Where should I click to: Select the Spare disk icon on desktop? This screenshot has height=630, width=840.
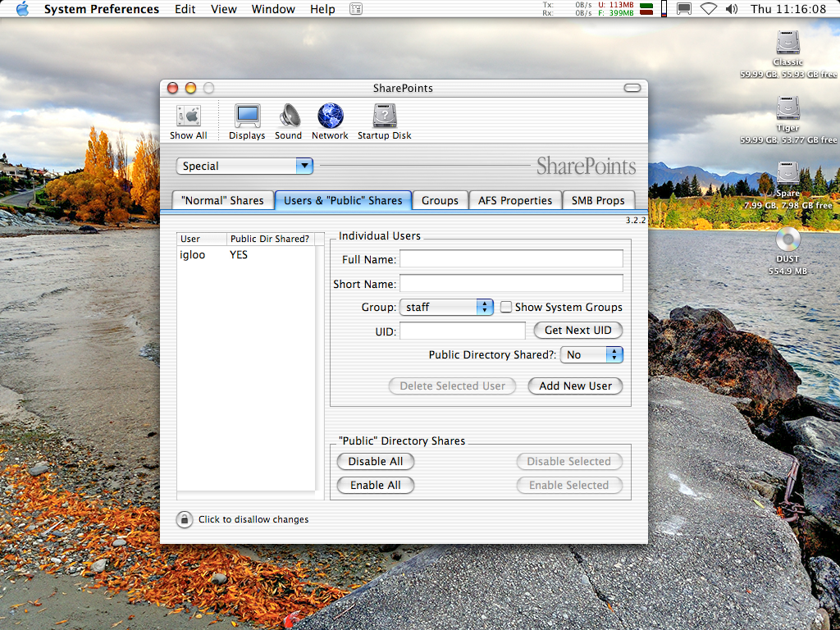(788, 174)
